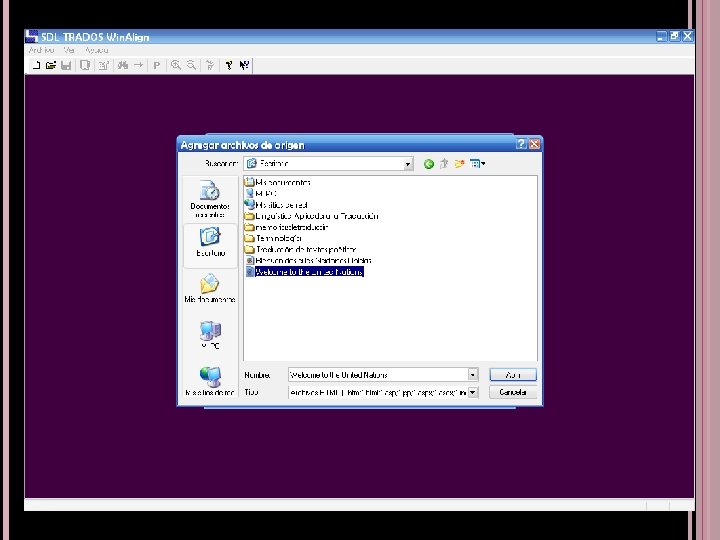Click the Open project folder icon
Screen dimensions: 720x540
point(51,65)
